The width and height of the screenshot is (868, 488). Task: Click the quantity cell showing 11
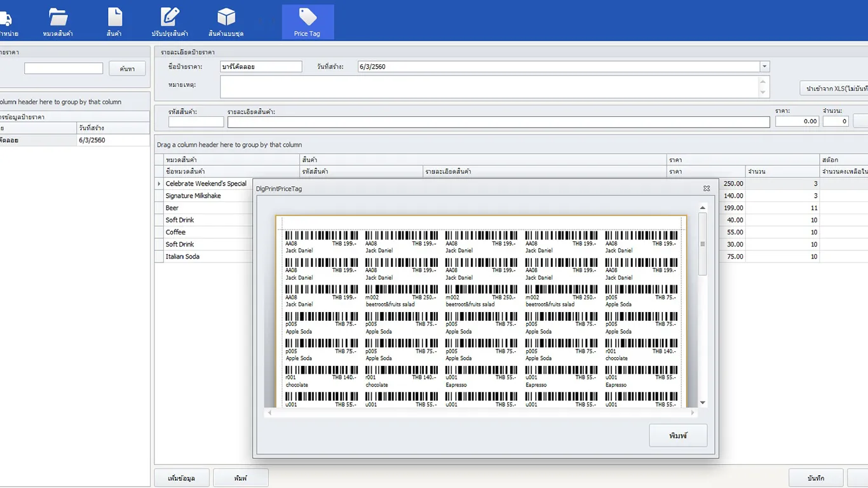[782, 208]
